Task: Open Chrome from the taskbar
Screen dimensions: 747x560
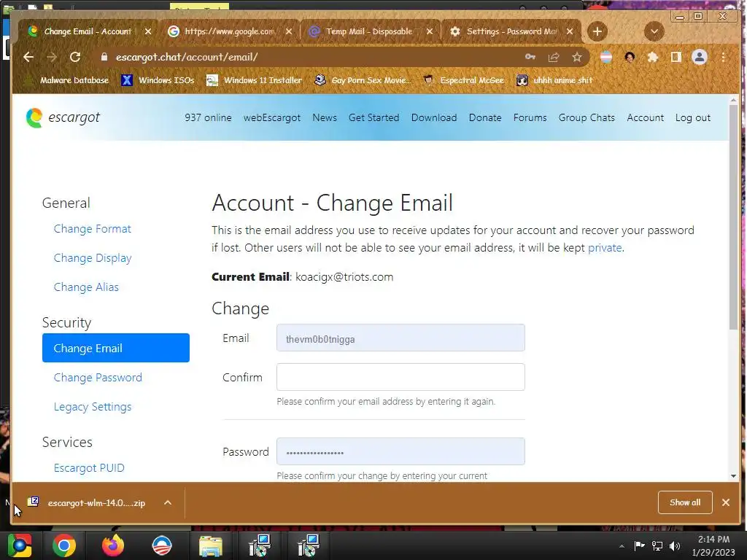Action: click(x=64, y=545)
